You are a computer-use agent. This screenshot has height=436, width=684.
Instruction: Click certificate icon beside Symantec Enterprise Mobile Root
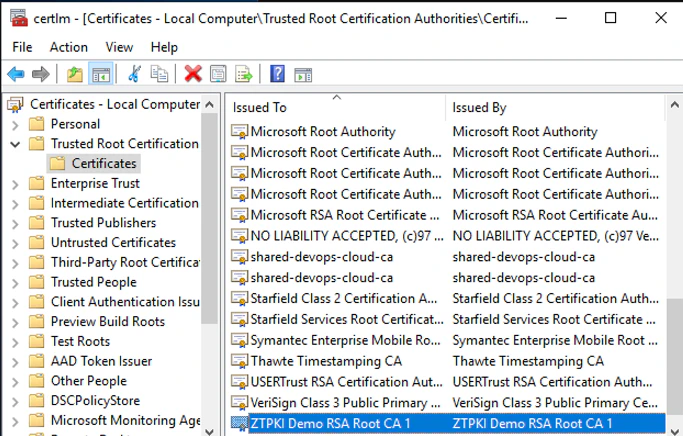[x=239, y=340]
